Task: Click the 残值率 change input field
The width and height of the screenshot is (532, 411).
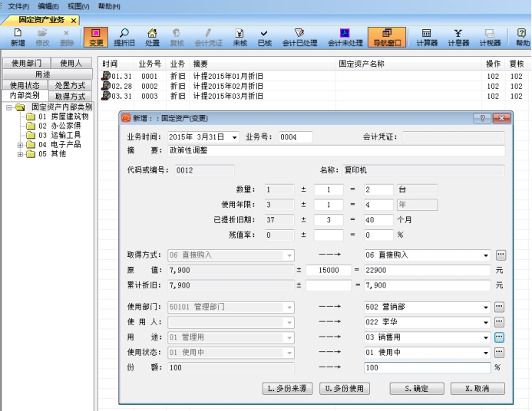Action: coord(329,235)
